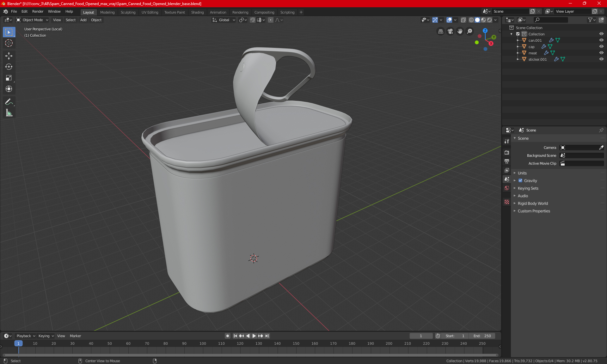Expand the cap object in outliner
This screenshot has width=607, height=364.
518,46
